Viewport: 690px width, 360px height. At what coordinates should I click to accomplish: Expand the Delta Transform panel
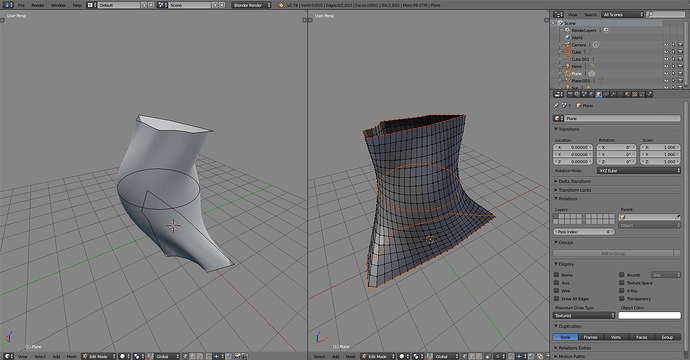tap(575, 181)
